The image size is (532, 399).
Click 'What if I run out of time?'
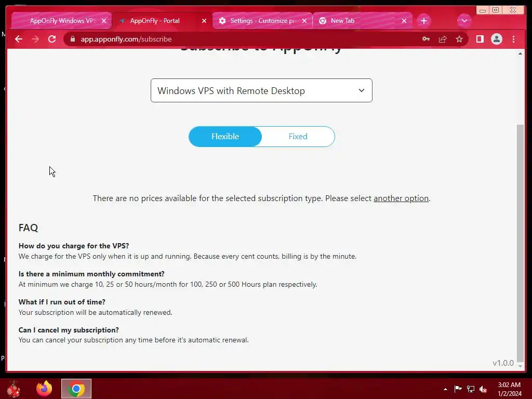click(62, 302)
